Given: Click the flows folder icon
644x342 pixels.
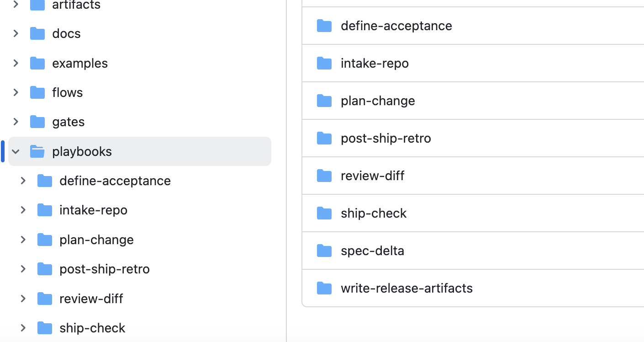Looking at the screenshot, I should 37,92.
